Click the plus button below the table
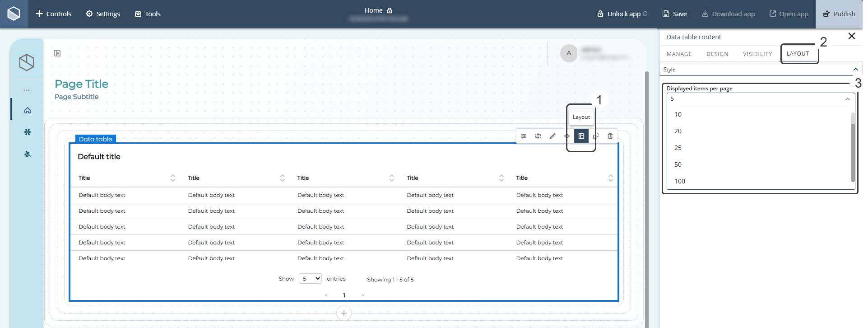Image resolution: width=868 pixels, height=328 pixels. [343, 313]
